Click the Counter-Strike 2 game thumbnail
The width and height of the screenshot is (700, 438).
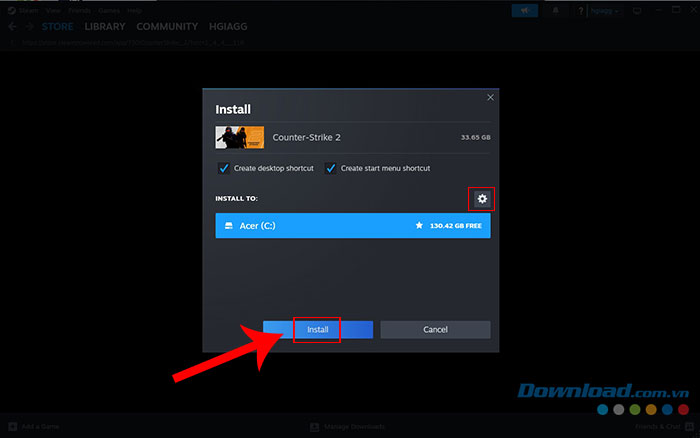[x=240, y=137]
